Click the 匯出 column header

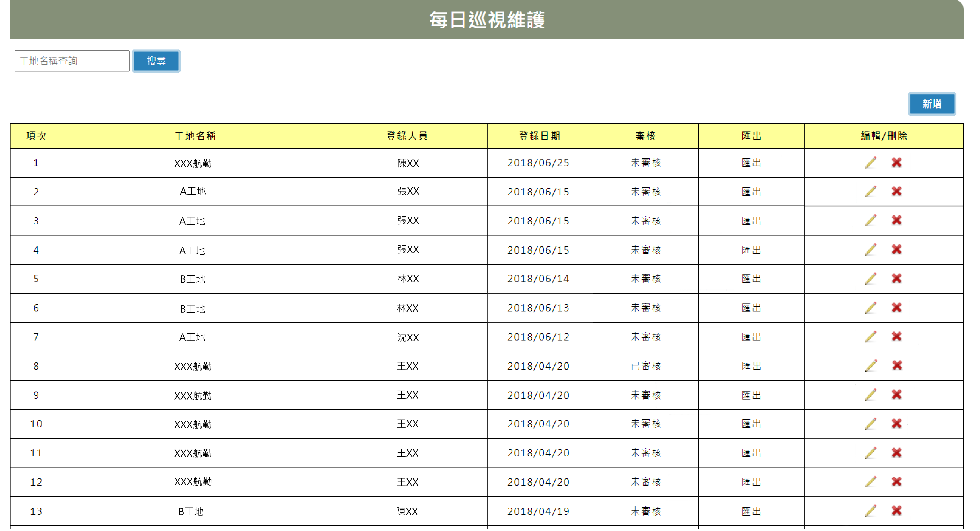(x=751, y=136)
